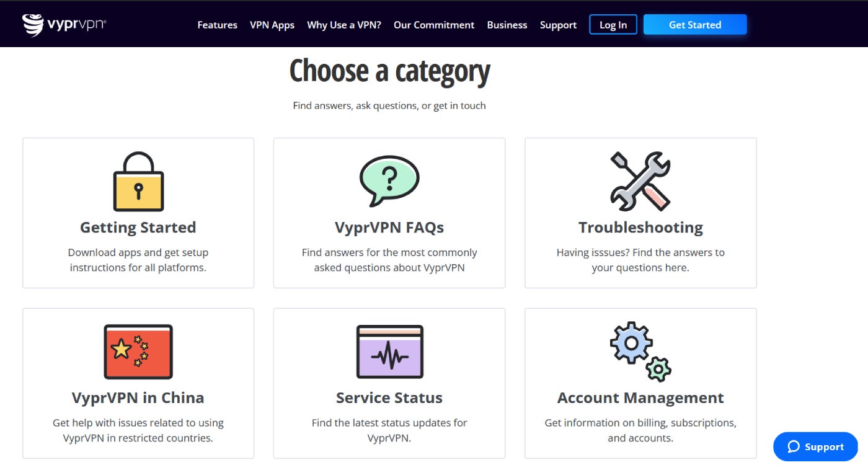Click the Get Started button

695,25
